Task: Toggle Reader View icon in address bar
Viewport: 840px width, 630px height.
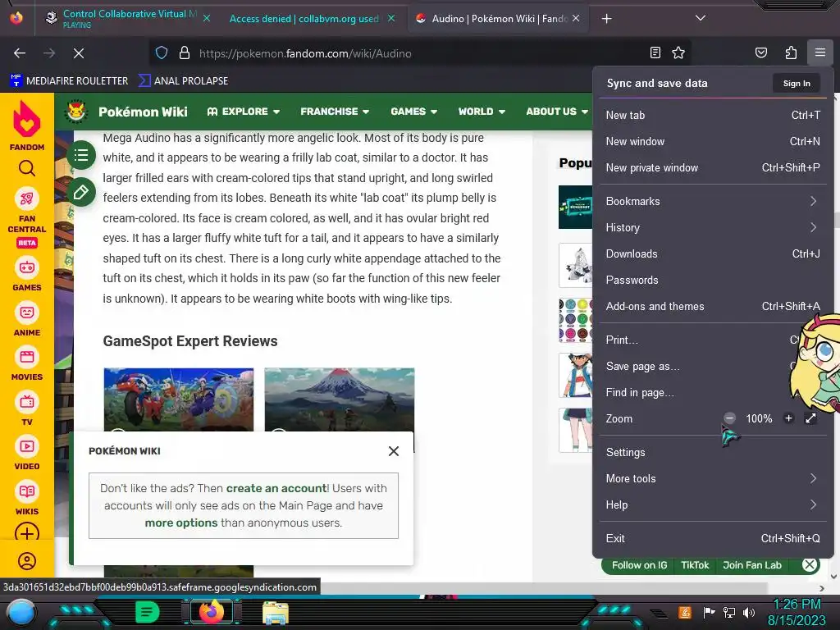Action: point(655,52)
